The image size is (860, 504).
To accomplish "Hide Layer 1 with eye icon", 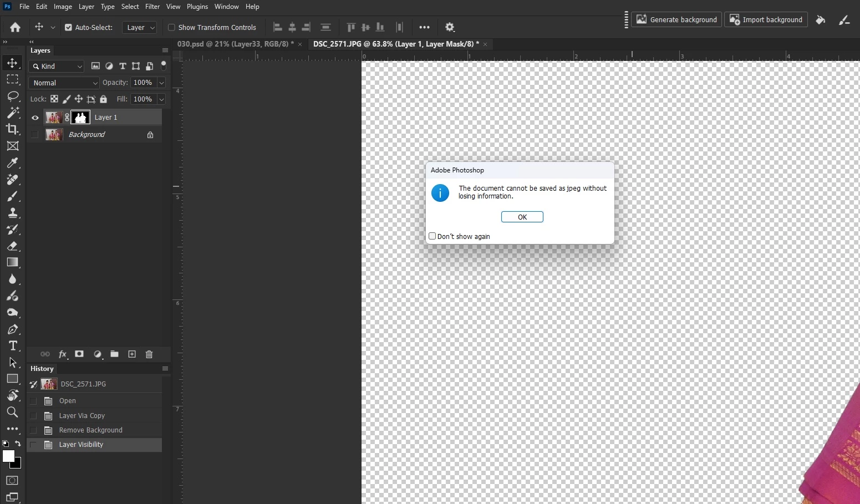I will coord(35,118).
